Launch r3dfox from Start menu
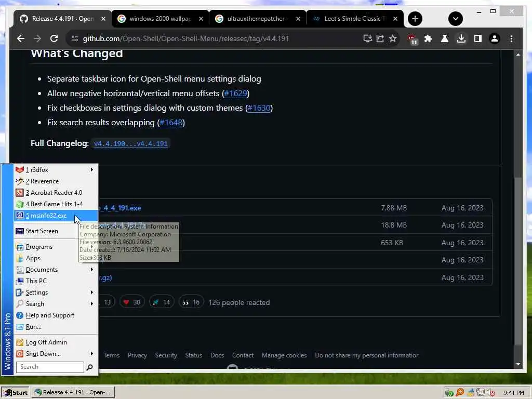The width and height of the screenshot is (532, 399). (56, 170)
